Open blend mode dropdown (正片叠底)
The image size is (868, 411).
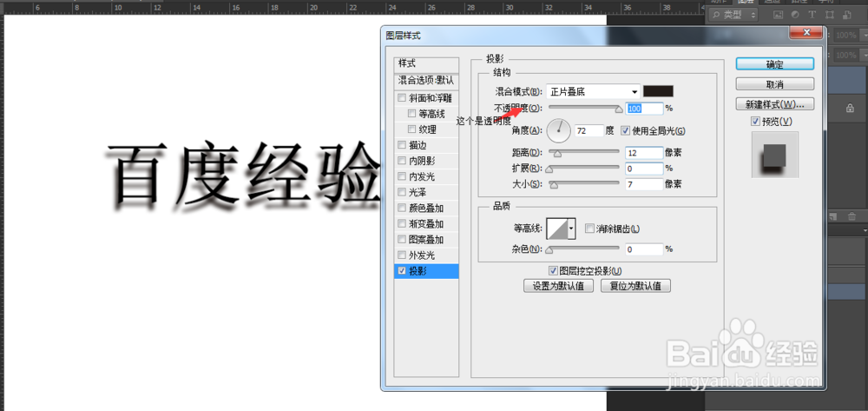coord(593,92)
